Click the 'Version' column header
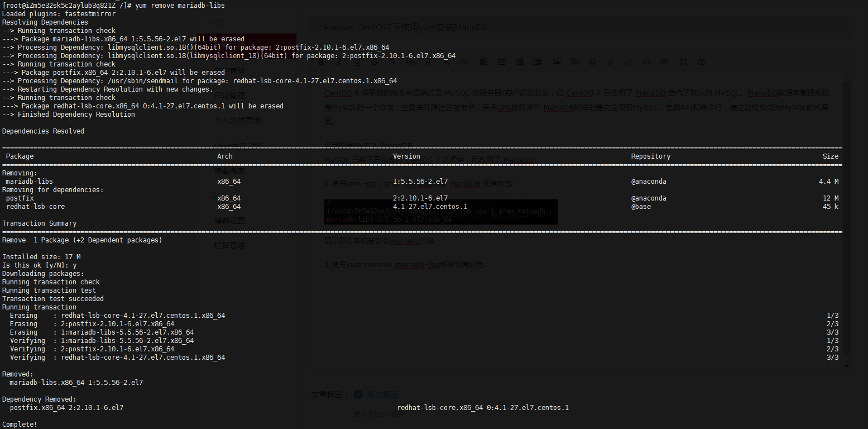The width and height of the screenshot is (868, 429). [x=406, y=156]
